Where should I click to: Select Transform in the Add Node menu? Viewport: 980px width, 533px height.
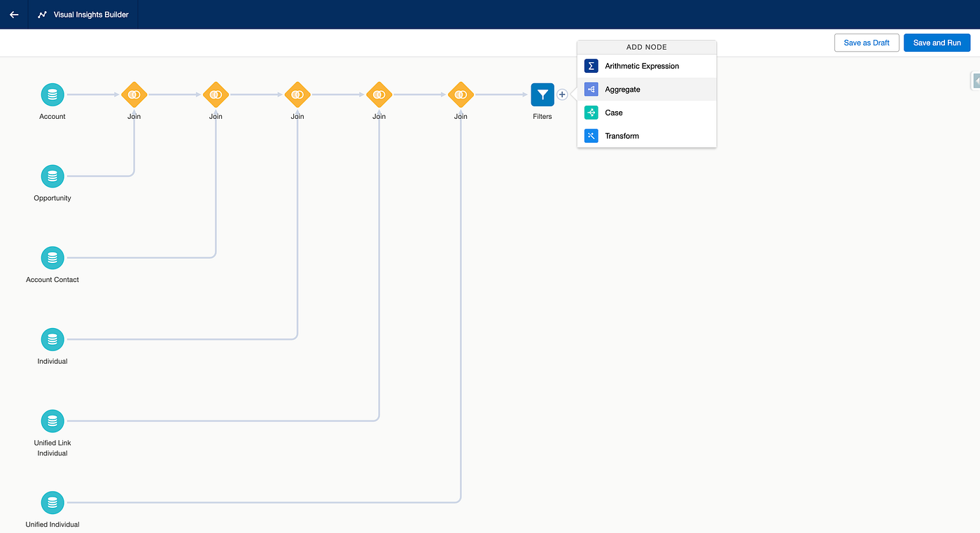pyautogui.click(x=622, y=136)
